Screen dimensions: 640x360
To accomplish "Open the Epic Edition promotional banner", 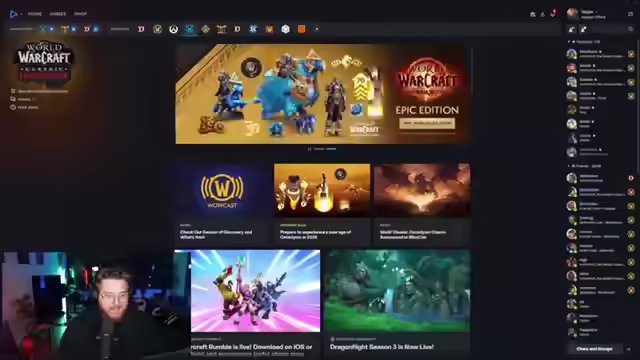I will (x=323, y=94).
